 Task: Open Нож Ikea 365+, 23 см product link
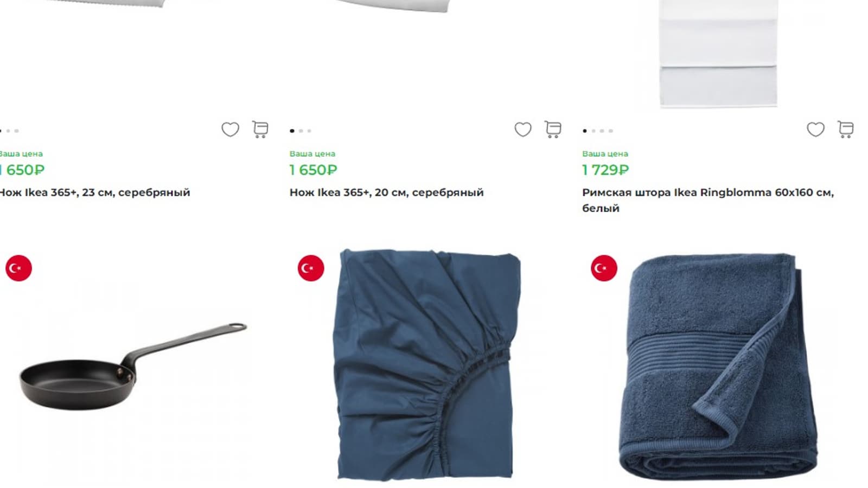pos(95,192)
